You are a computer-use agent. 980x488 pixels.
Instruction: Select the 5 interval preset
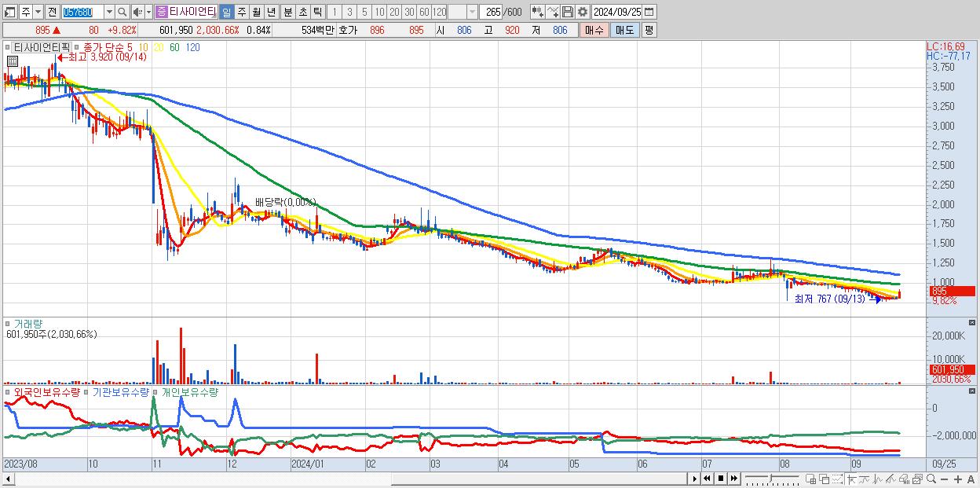click(364, 12)
